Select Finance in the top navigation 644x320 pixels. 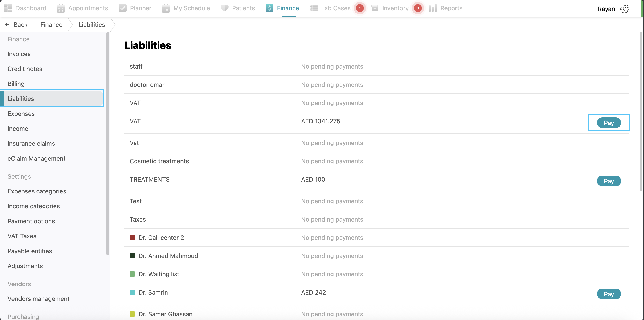[287, 8]
